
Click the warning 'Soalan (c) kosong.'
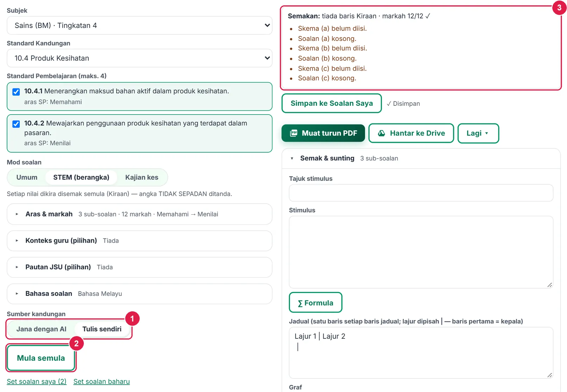tap(327, 78)
